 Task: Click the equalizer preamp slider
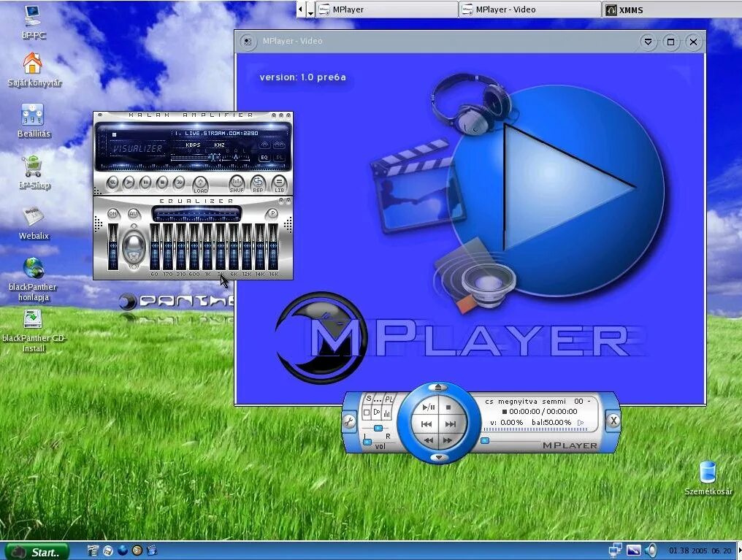(x=113, y=247)
